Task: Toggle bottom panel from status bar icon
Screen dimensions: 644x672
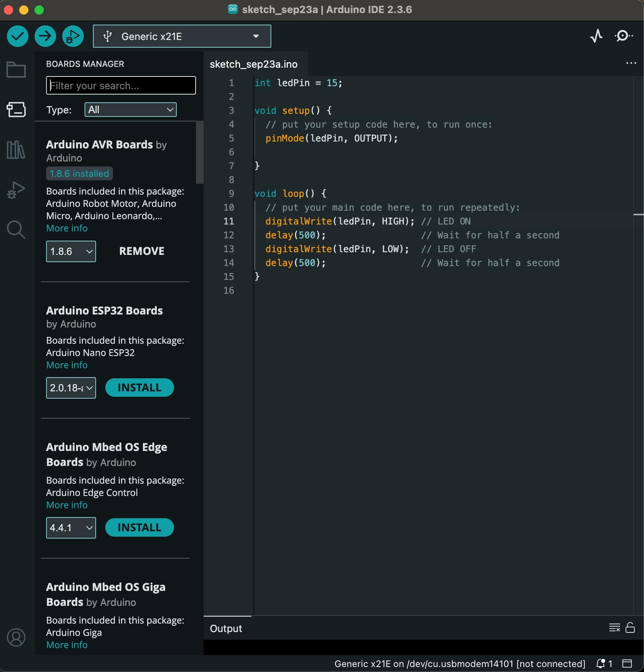Action: click(x=627, y=664)
